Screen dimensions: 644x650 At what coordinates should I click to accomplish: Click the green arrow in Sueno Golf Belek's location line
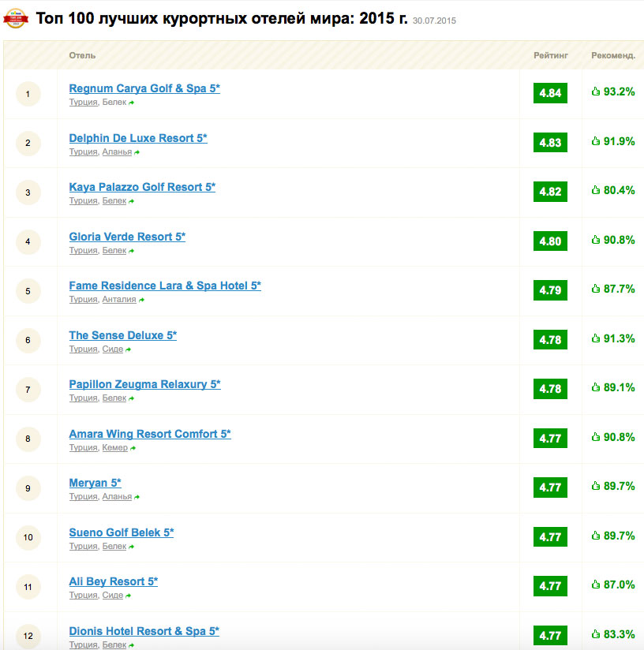point(132,547)
